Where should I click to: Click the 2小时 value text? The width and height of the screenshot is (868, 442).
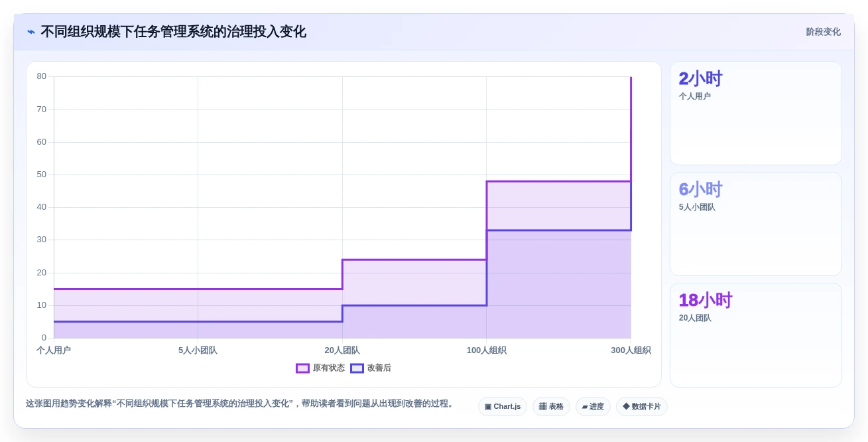(x=700, y=79)
